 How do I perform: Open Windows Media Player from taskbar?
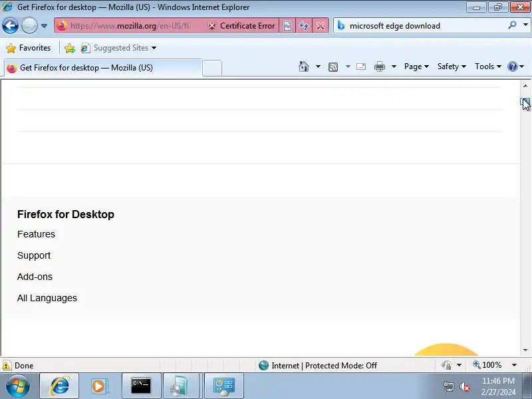[x=100, y=386]
